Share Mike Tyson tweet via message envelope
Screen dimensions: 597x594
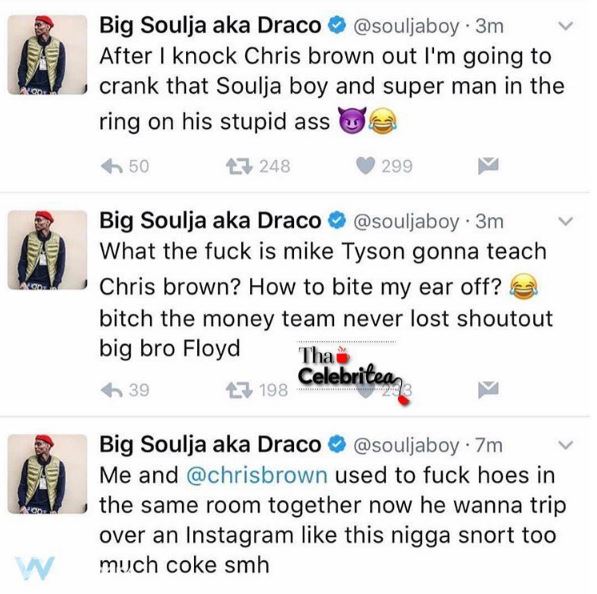pos(488,389)
